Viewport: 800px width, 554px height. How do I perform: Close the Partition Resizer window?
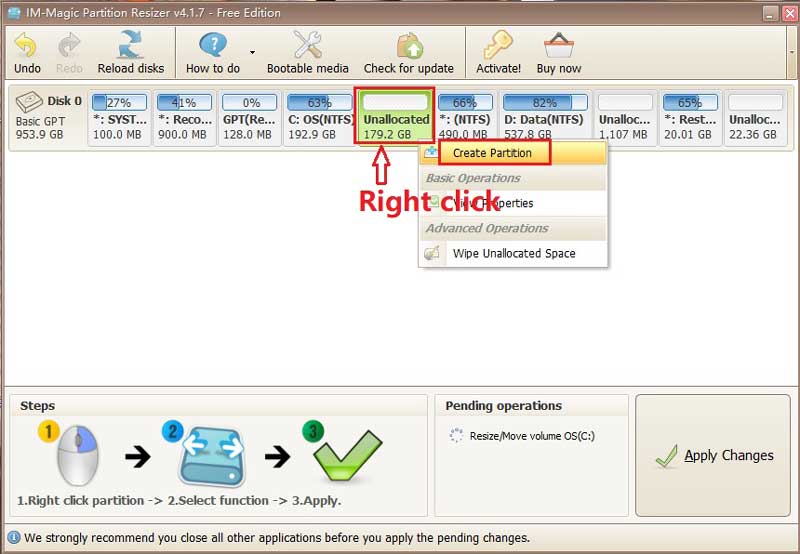tap(790, 13)
